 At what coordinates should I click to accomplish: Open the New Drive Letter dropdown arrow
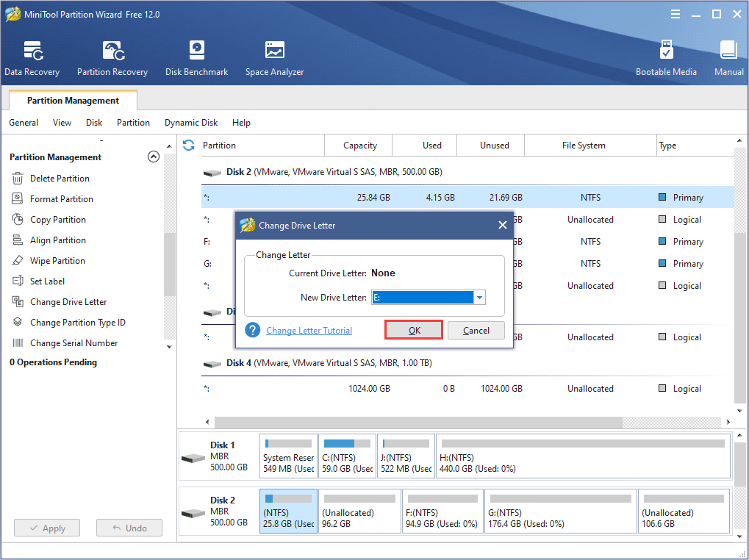point(479,298)
